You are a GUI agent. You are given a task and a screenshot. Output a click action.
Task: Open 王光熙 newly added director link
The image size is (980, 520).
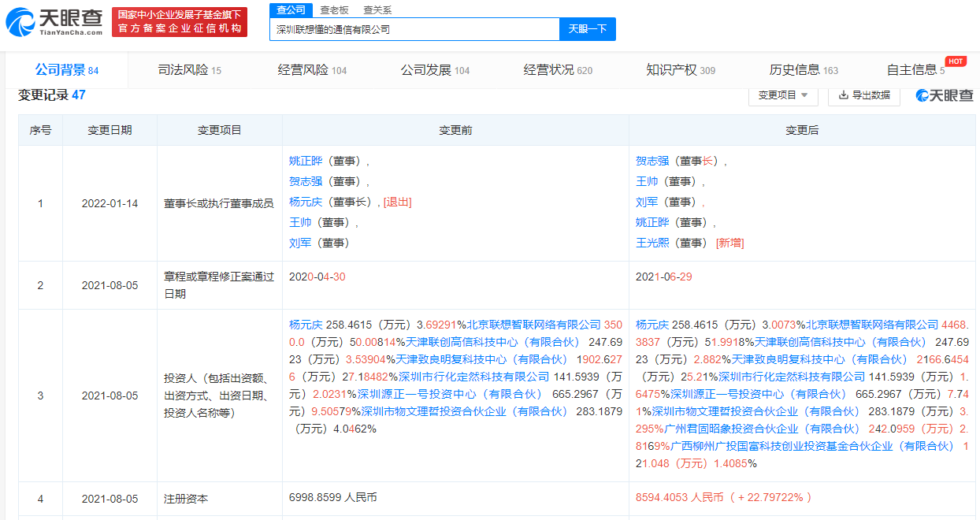[x=652, y=243]
